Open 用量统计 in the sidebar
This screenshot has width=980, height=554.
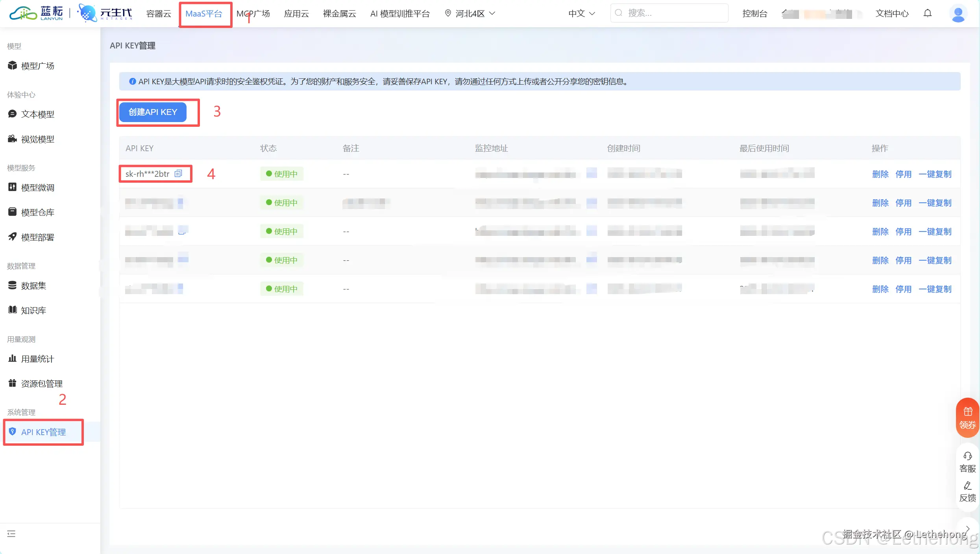[37, 359]
